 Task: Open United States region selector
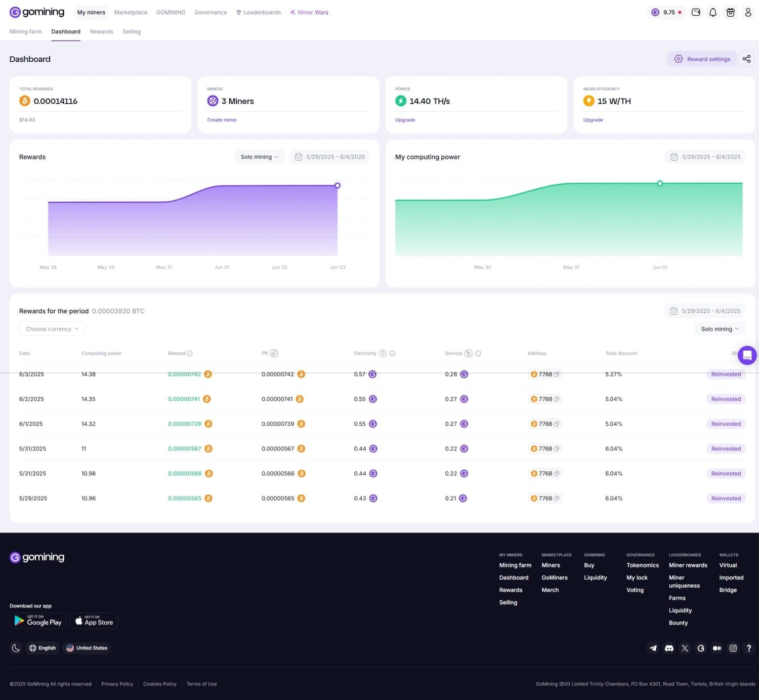click(x=87, y=648)
